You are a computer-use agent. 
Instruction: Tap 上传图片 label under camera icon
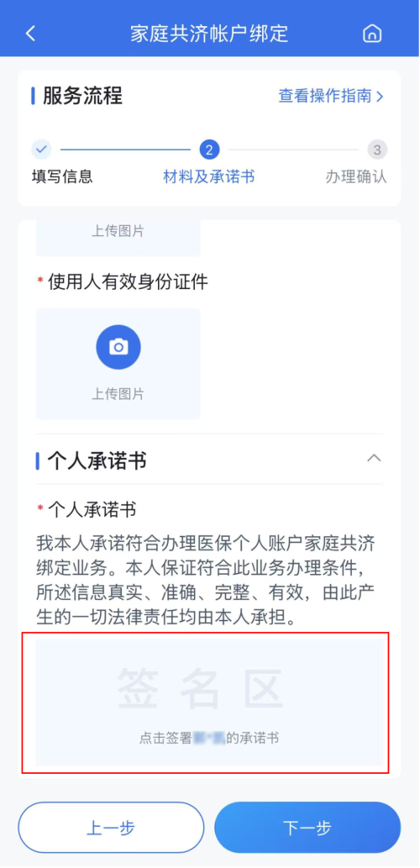point(118,393)
